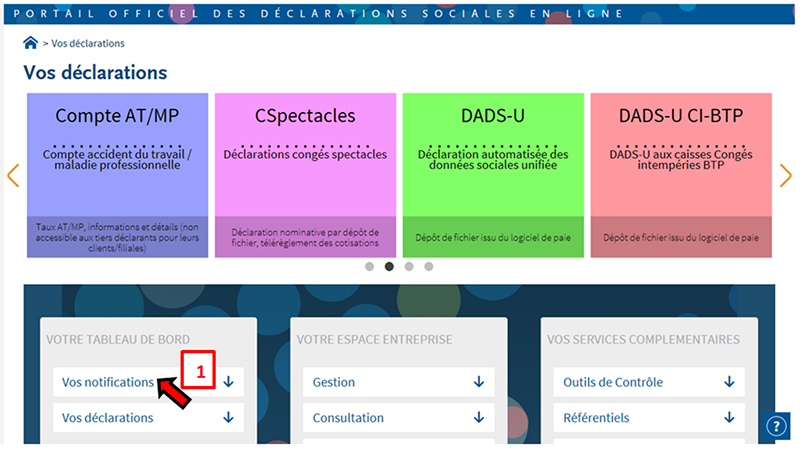Select the third carousel page dot
Viewport: 800px width, 450px height.
(x=409, y=266)
